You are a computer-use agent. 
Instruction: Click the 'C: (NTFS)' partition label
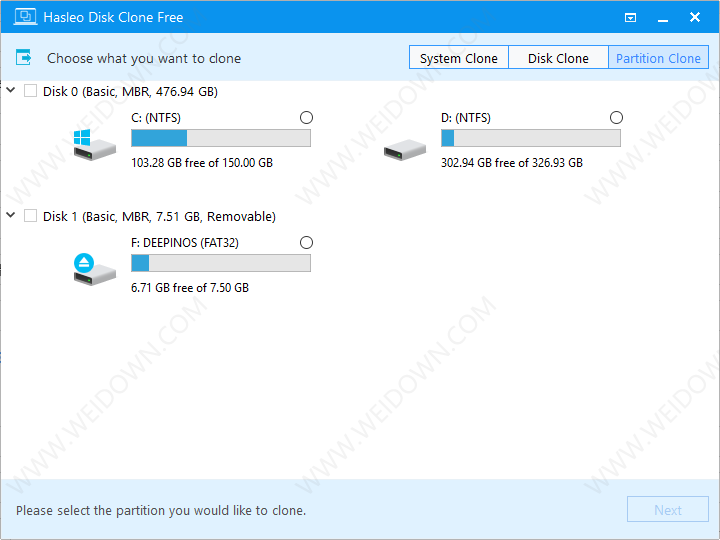[156, 118]
